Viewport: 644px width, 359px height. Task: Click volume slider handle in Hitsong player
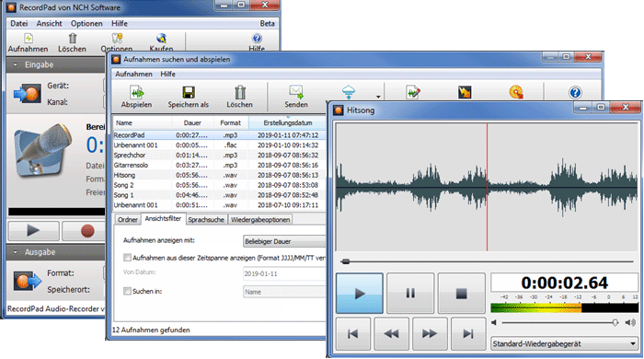(x=615, y=322)
